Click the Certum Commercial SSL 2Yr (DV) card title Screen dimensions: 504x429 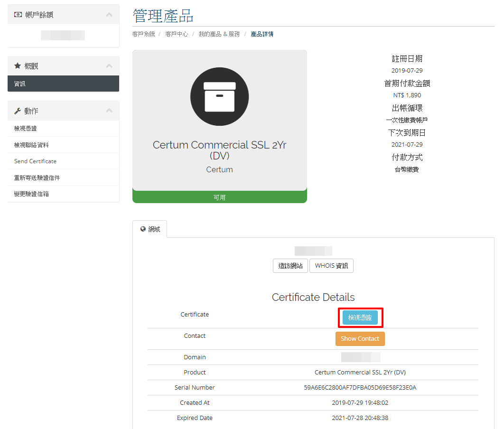(220, 150)
